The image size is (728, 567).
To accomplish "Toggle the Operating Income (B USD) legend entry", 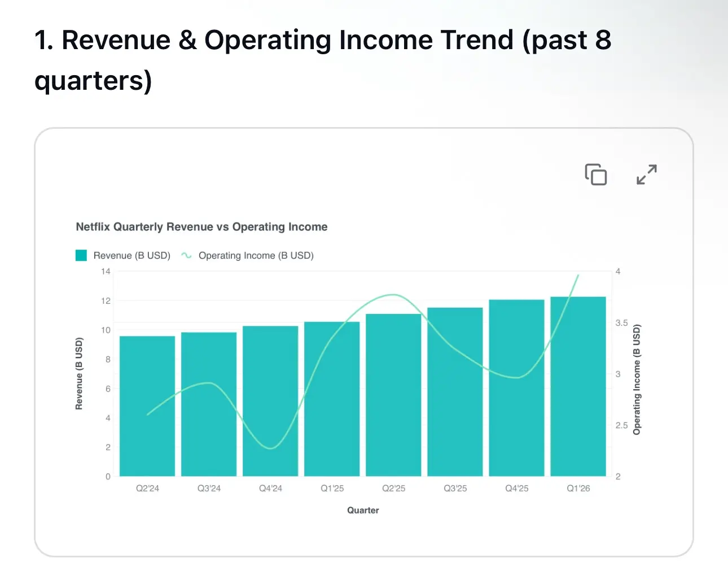I will coord(247,255).
